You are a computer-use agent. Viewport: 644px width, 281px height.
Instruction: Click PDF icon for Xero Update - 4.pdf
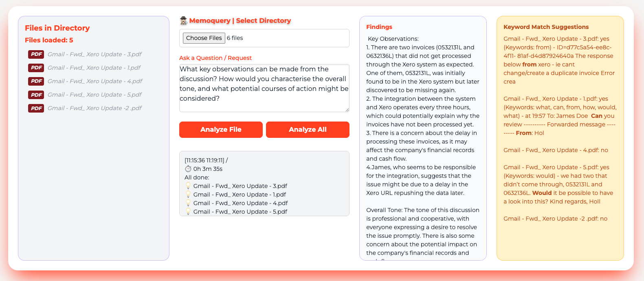(x=36, y=81)
